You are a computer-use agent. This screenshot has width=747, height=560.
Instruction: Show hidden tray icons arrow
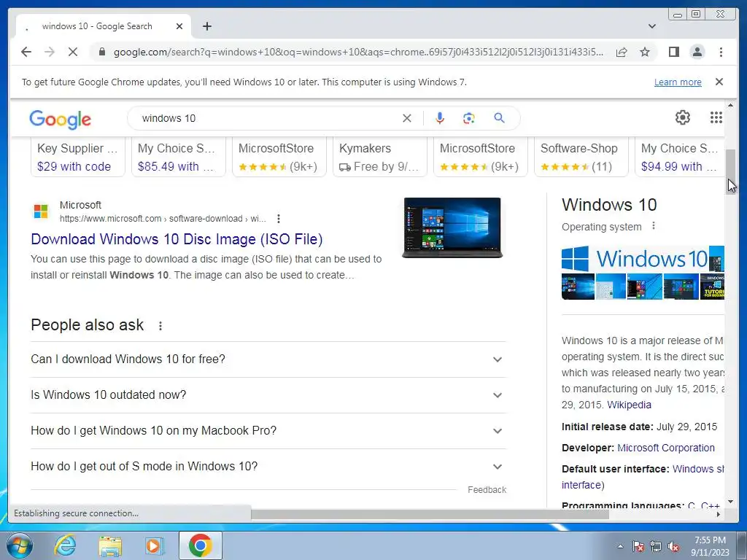tap(620, 547)
